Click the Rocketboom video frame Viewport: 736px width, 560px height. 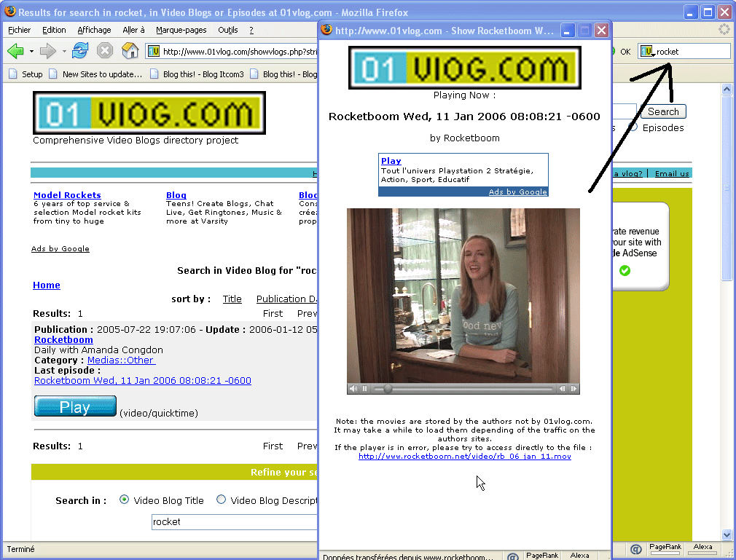[x=463, y=296]
